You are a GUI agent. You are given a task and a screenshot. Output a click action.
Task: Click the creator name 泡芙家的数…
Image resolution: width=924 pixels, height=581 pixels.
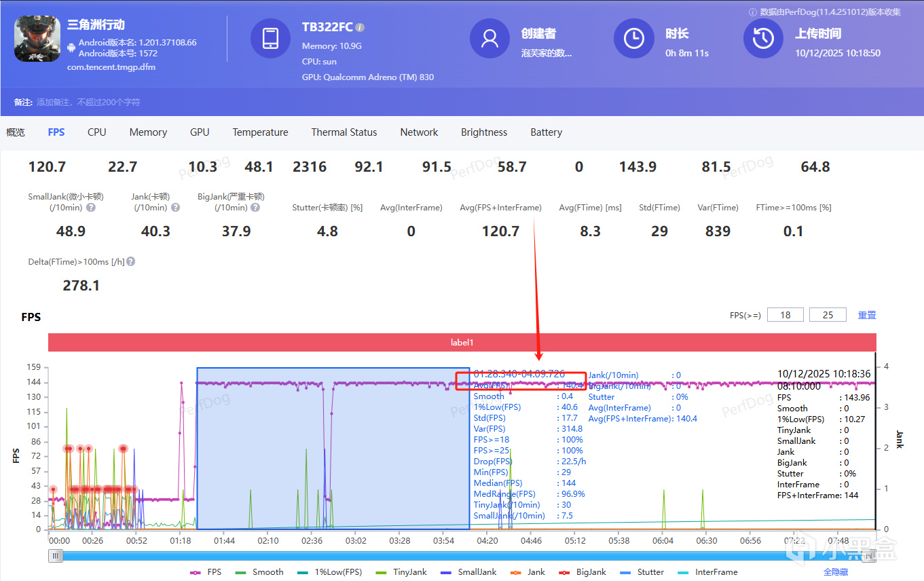click(x=547, y=53)
